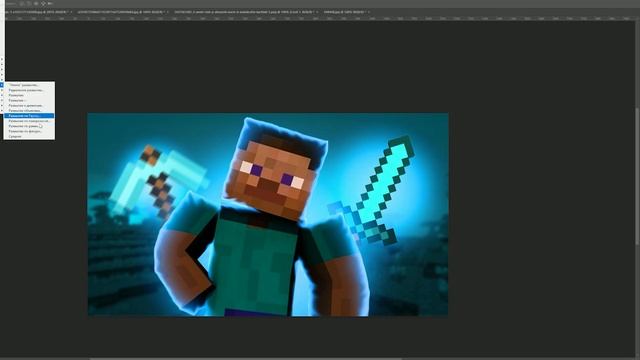
Task: Switch to the last, shortest-named document tab
Action: pos(346,12)
